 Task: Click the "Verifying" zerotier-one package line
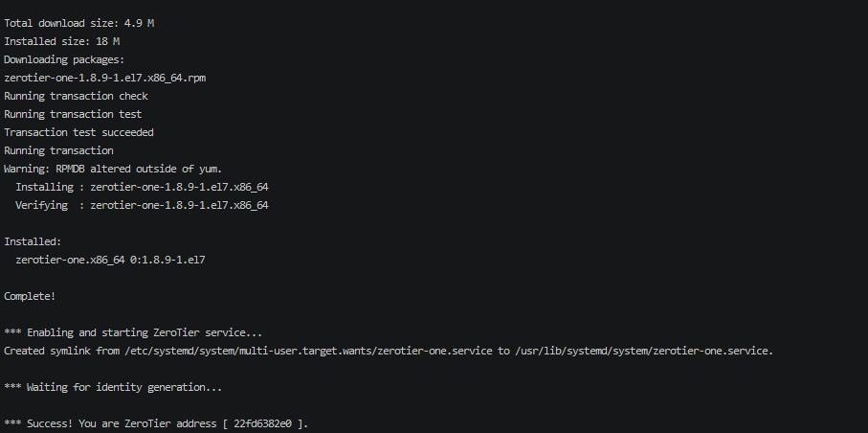pos(142,205)
